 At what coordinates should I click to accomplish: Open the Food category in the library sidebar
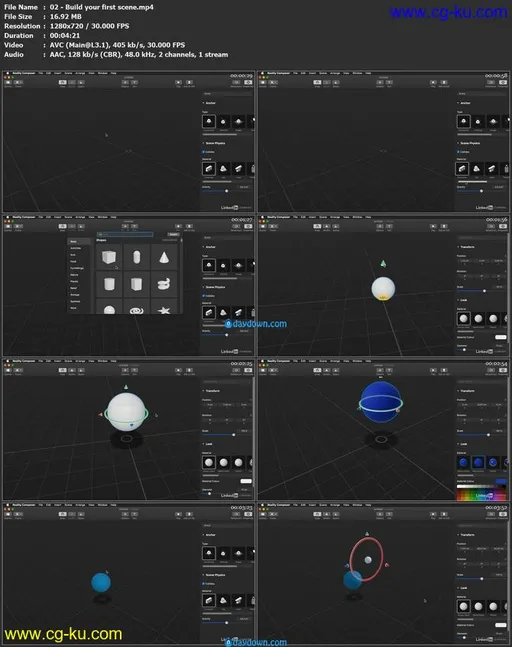tap(73, 261)
